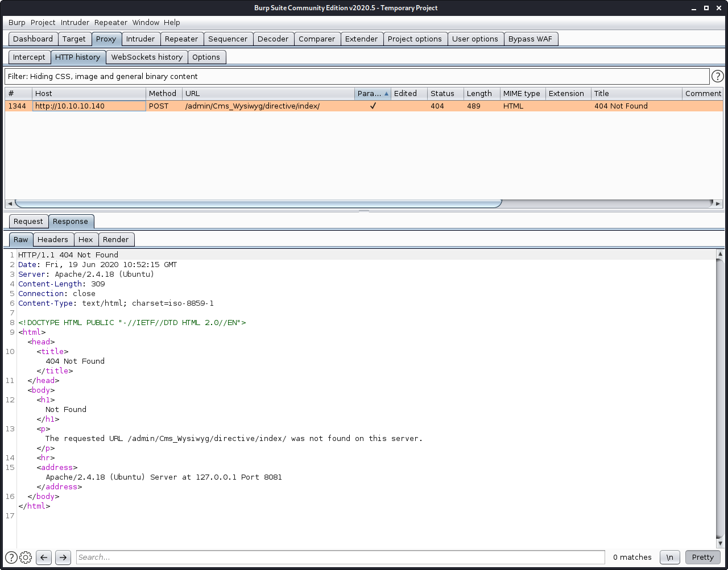728x570 pixels.
Task: Go to next search match arrow
Action: point(63,557)
